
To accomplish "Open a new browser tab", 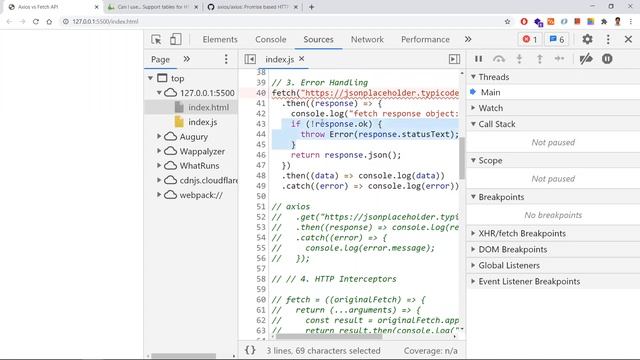I will click(311, 7).
